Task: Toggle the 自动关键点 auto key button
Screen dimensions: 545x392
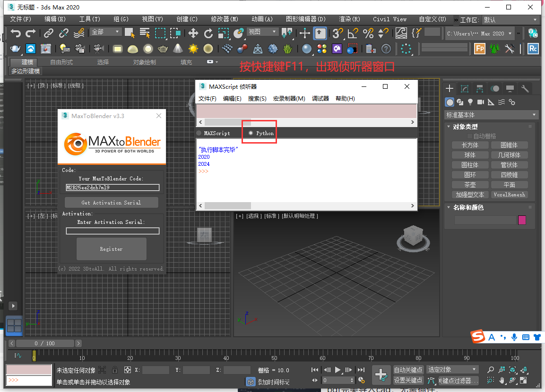Action: click(408, 370)
